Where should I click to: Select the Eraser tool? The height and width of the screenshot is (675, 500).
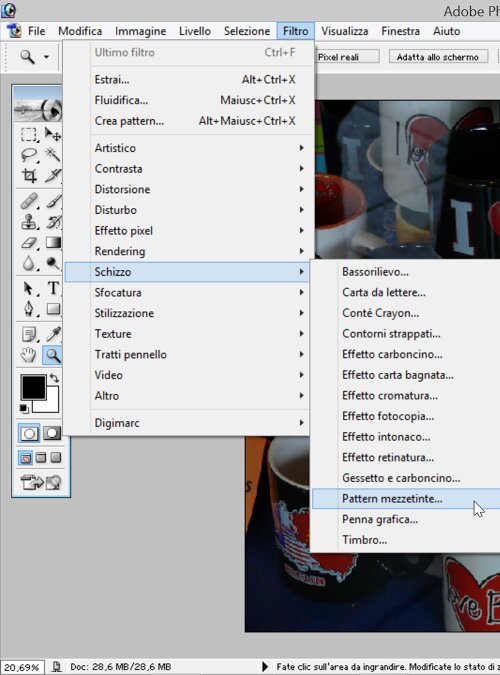point(29,243)
